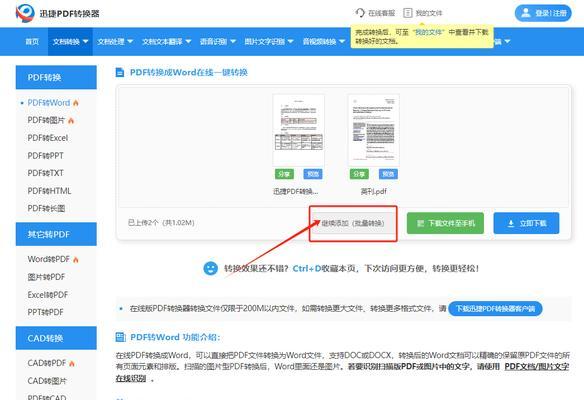
Task: Click green 分享 button under 迅捷PDF转换... file
Action: (x=285, y=174)
